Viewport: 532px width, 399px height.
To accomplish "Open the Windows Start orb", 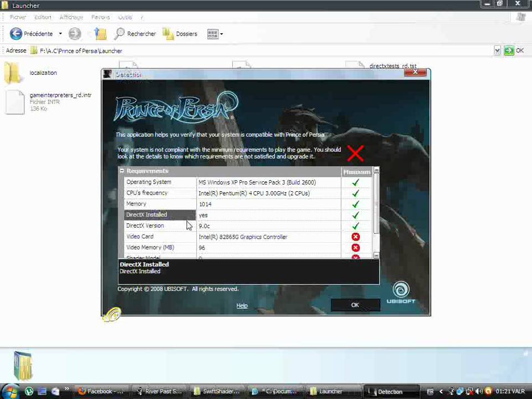I will 10,391.
